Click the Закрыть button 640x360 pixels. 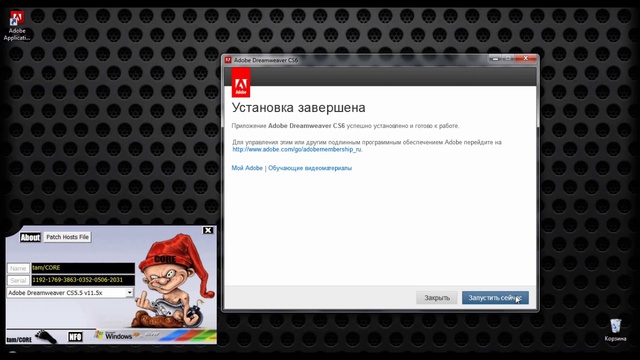point(437,298)
